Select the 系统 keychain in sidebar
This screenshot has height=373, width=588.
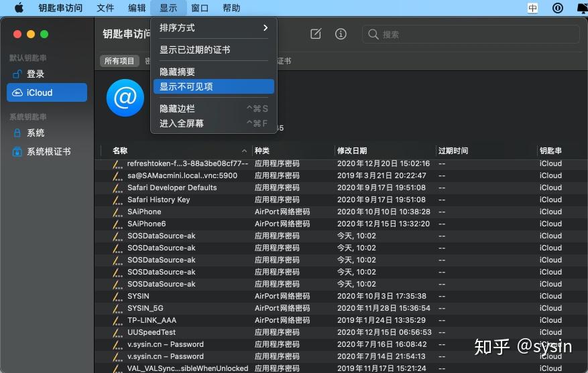(x=47, y=133)
